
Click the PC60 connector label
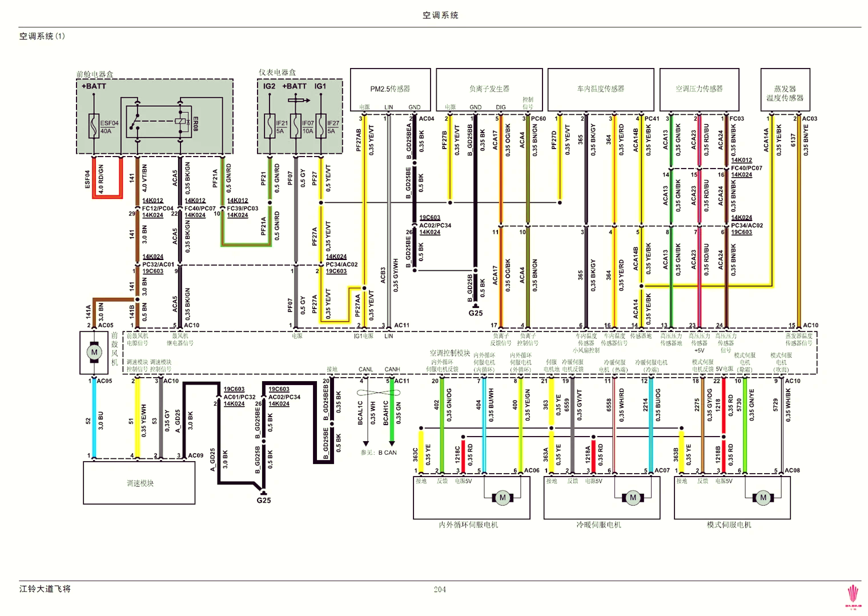[539, 119]
